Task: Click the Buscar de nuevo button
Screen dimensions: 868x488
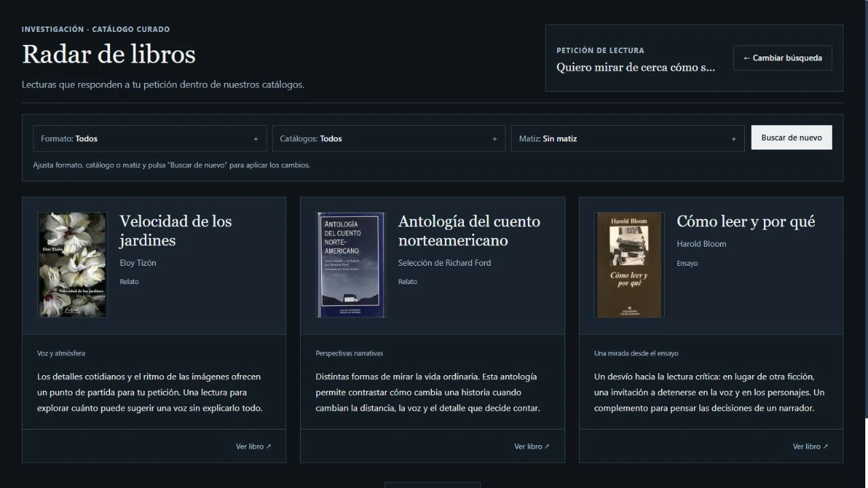Action: click(x=791, y=137)
